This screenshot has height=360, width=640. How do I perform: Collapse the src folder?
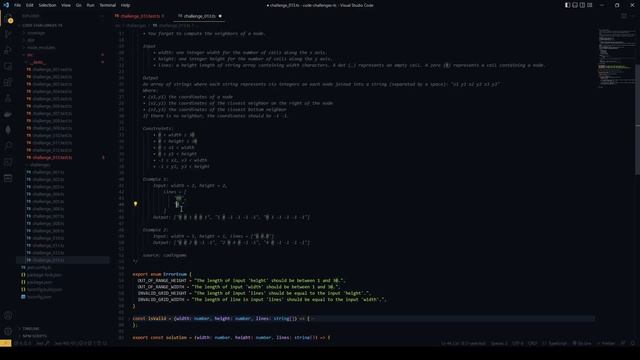(30, 55)
